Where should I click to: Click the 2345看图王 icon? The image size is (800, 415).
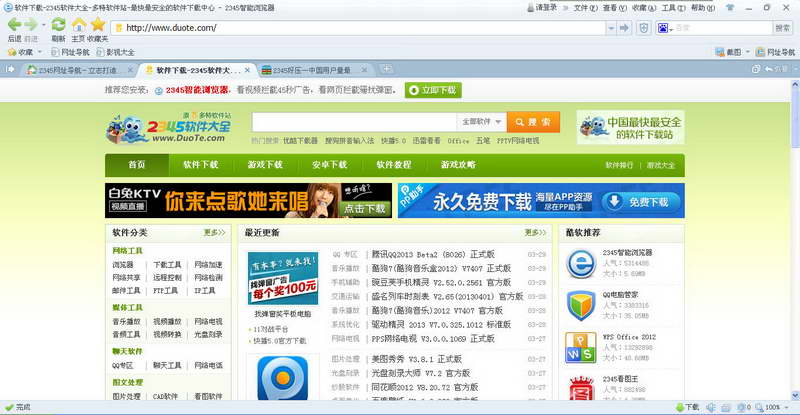tap(581, 388)
